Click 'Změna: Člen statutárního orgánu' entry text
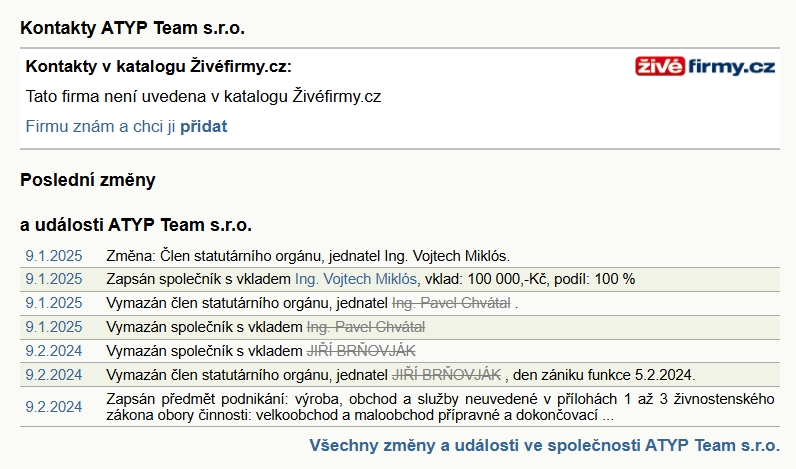The width and height of the screenshot is (796, 469). [308, 256]
